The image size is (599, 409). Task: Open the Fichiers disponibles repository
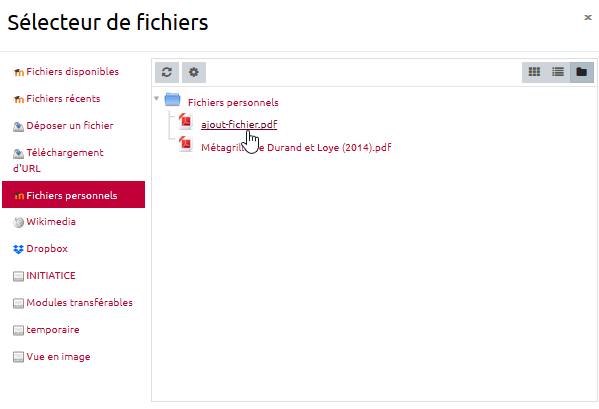click(x=66, y=71)
